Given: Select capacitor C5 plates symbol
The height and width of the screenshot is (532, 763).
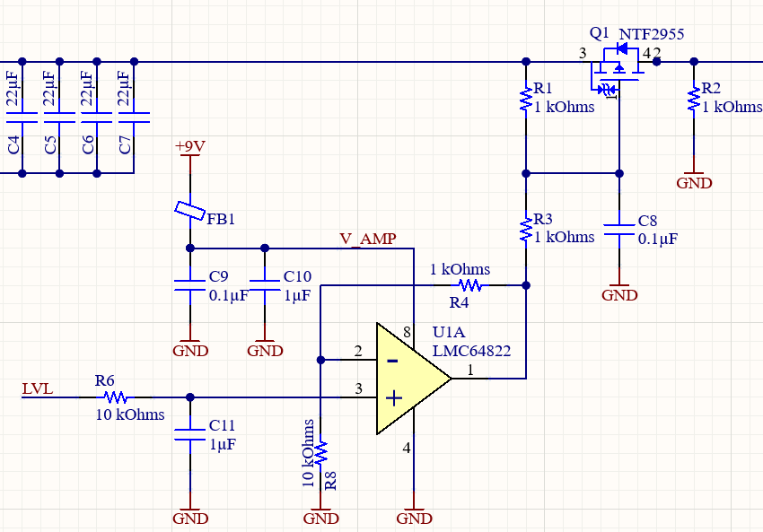Looking at the screenshot, I should point(59,118).
